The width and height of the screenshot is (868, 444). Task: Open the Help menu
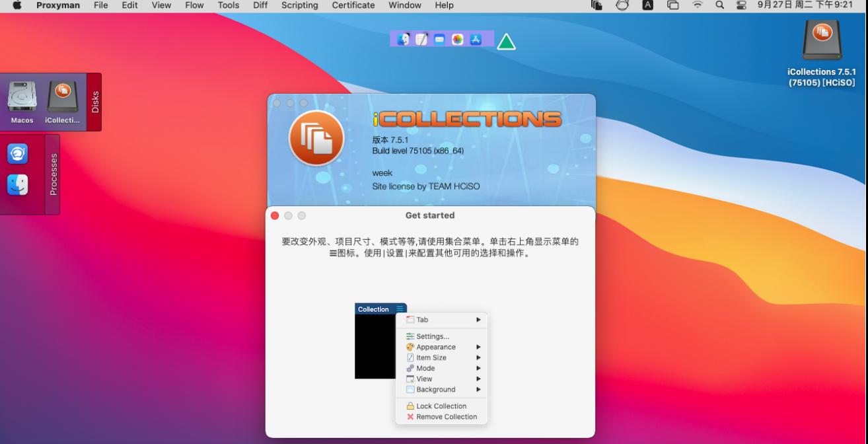pos(444,5)
